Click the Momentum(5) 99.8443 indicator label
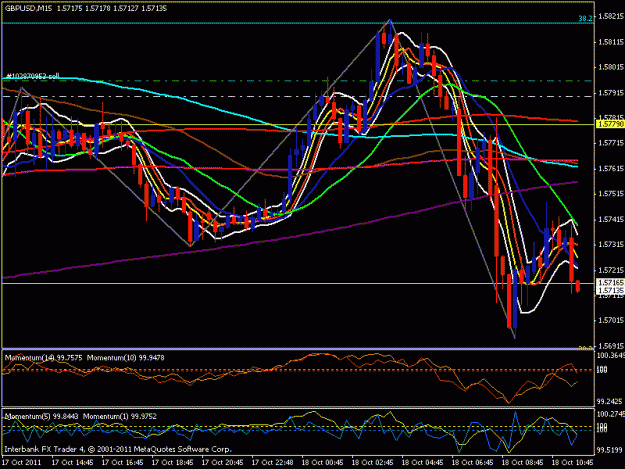 point(41,416)
